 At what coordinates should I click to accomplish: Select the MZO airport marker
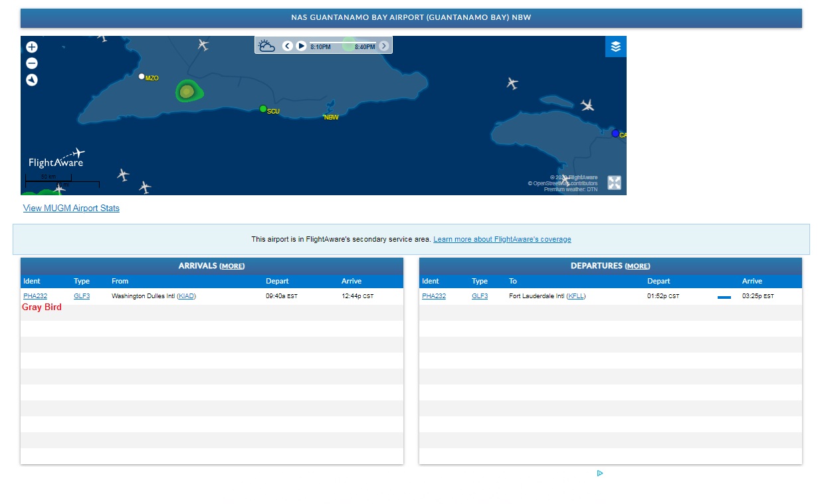[141, 76]
